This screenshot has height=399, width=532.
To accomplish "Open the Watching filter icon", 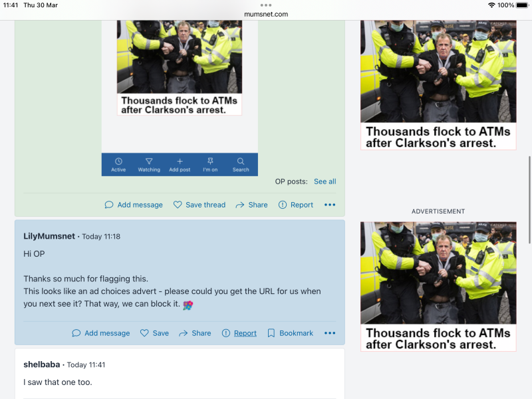I will [x=149, y=161].
